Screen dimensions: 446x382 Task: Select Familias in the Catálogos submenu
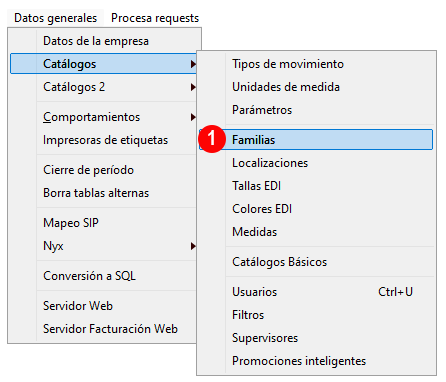click(316, 140)
